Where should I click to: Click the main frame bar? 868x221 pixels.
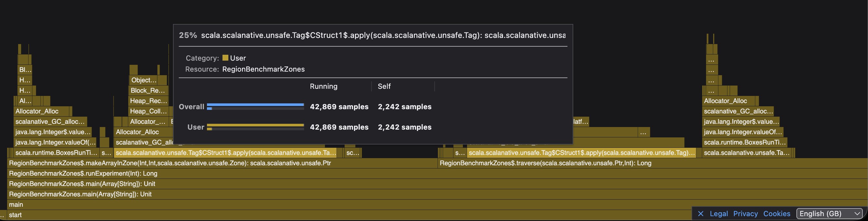tap(437, 204)
